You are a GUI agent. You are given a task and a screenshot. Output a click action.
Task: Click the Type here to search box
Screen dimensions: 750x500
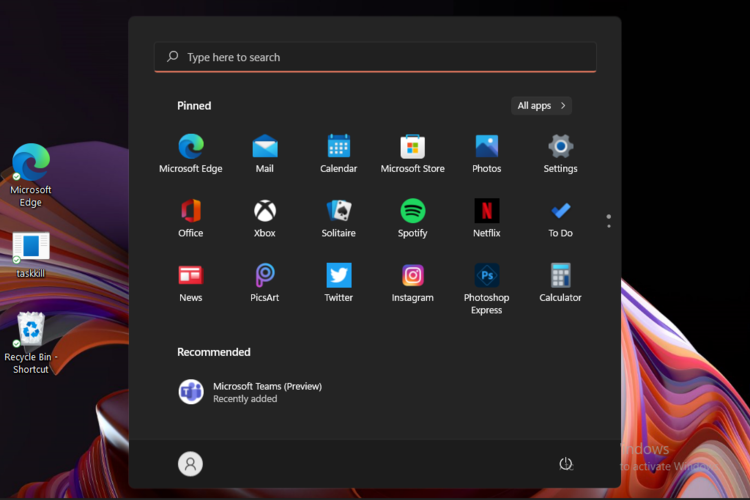point(375,57)
